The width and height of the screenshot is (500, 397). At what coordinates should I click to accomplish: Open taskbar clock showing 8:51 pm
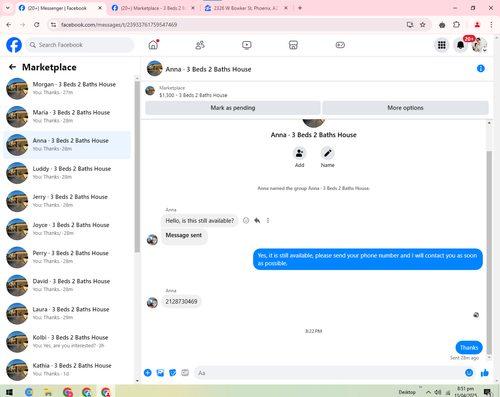tap(465, 392)
